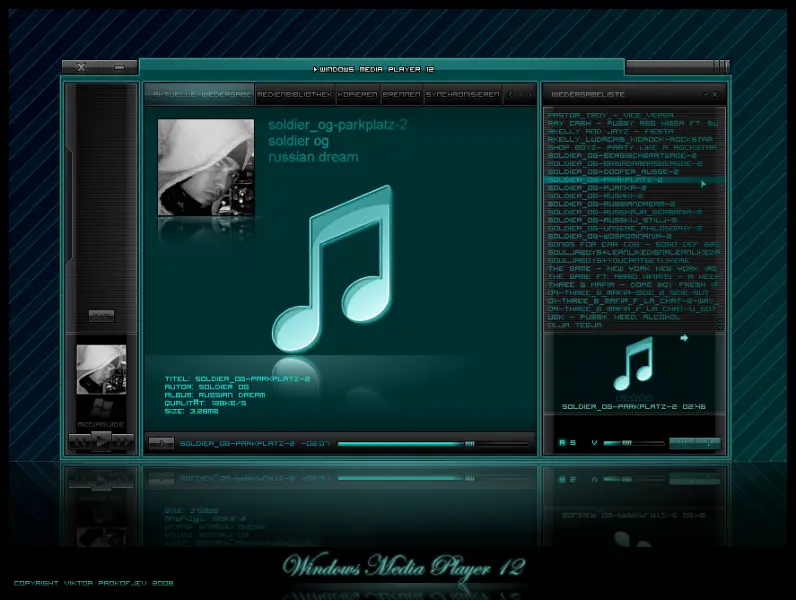Click 'Soldier_OG-Parkplatz-2 02:46' under the small note

click(634, 407)
